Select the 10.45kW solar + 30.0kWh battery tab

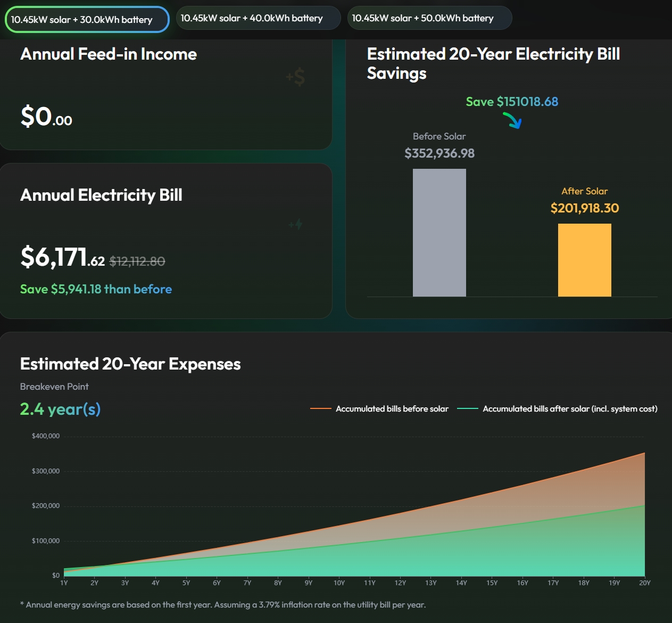coord(87,20)
